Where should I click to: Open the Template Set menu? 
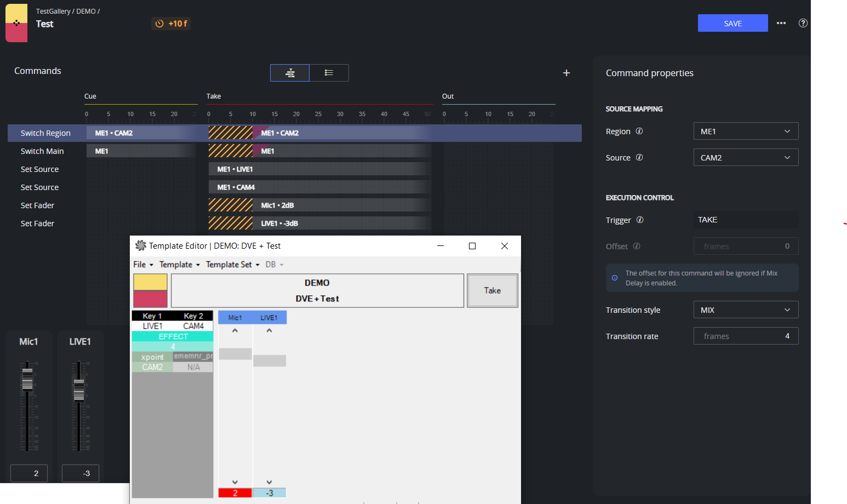click(x=232, y=264)
